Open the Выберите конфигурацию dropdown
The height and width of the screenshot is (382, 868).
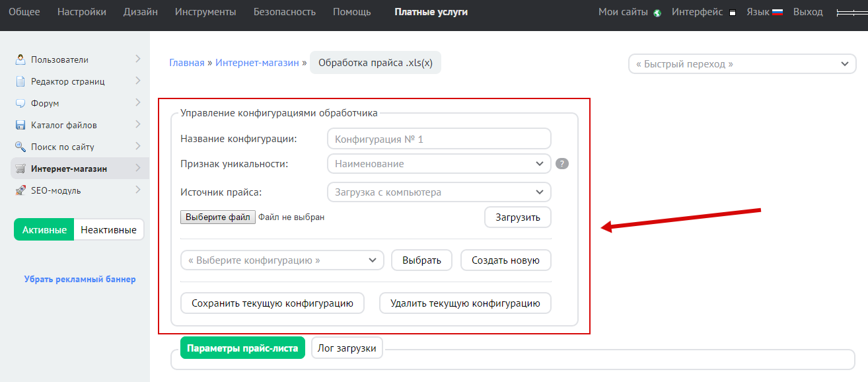pos(282,260)
